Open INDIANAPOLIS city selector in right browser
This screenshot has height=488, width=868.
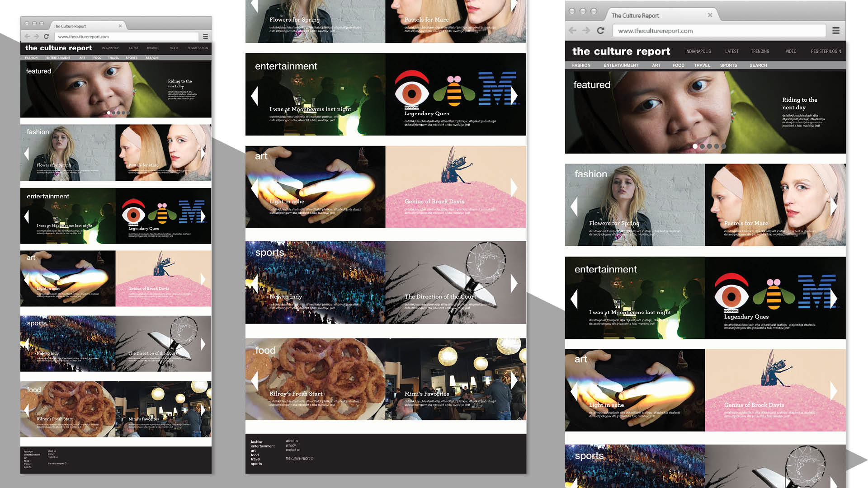pyautogui.click(x=698, y=52)
